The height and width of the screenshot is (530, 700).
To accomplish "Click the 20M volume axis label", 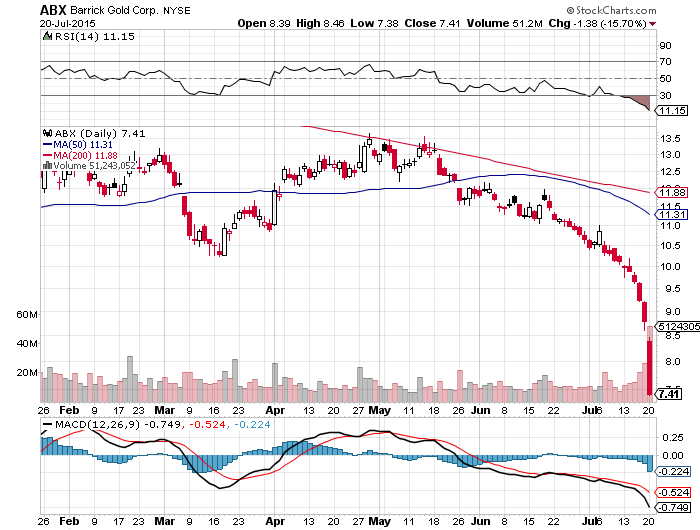I will 27,372.
